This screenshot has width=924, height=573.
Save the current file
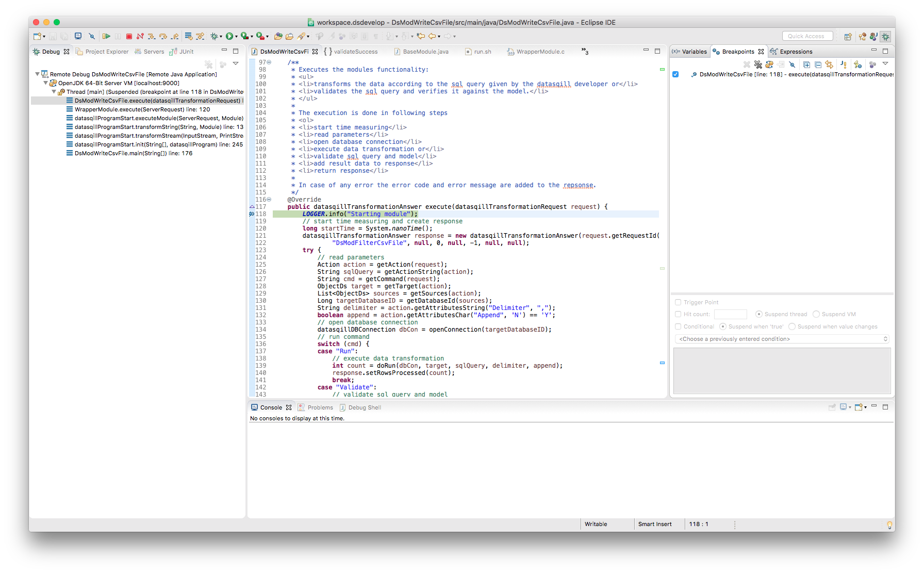[53, 36]
